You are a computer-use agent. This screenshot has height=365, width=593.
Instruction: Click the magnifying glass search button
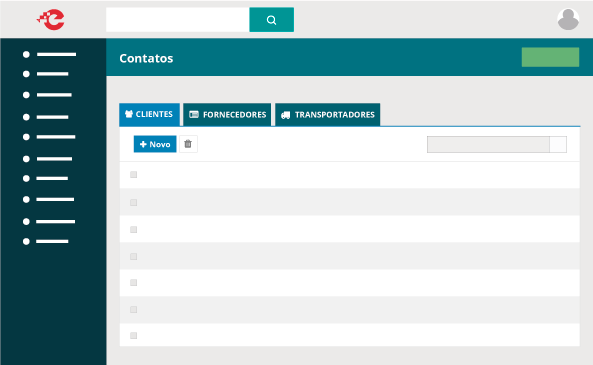tap(272, 20)
